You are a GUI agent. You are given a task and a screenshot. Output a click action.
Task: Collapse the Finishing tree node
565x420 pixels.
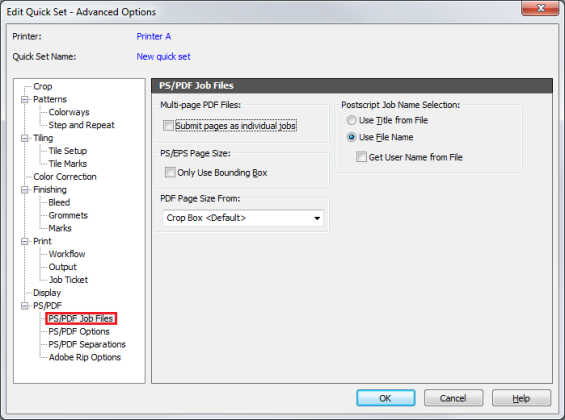click(25, 189)
